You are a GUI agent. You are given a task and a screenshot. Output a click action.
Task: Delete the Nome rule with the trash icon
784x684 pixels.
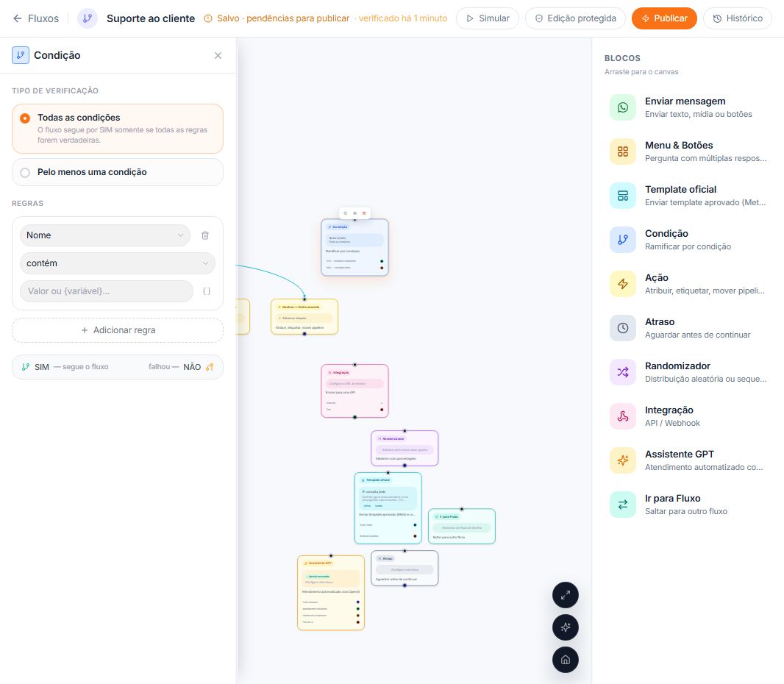(205, 235)
